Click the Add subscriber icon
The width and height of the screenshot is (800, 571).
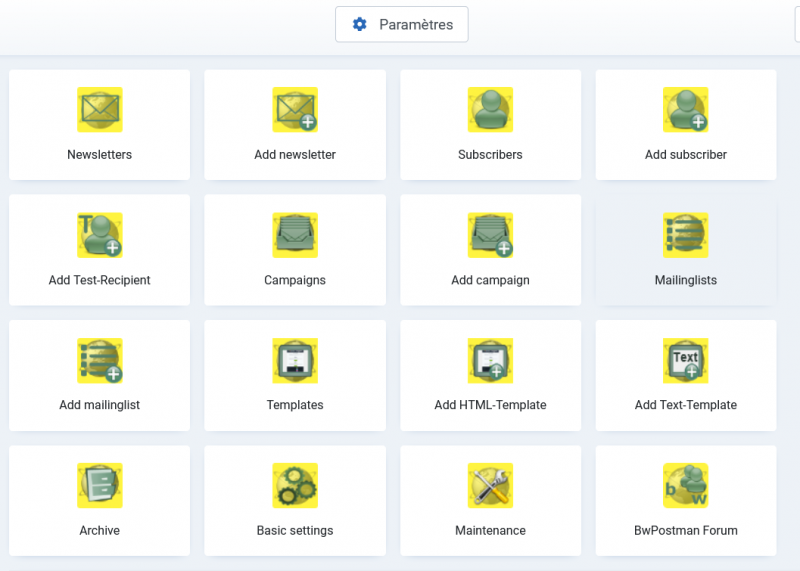pos(686,110)
